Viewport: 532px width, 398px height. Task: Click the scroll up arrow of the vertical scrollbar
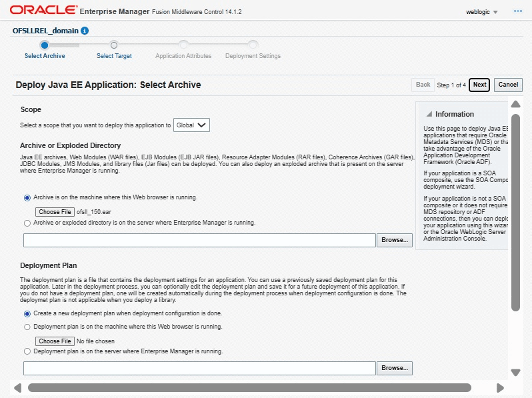tap(516, 104)
